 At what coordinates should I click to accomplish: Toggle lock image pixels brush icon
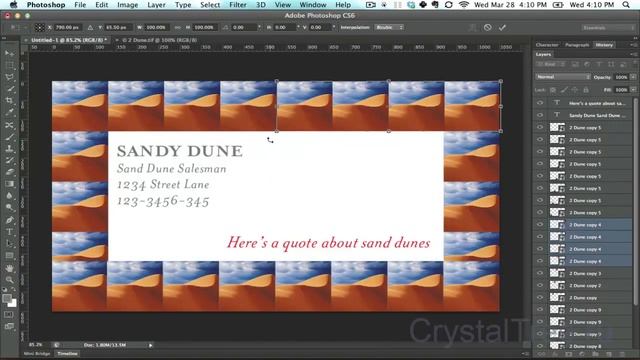point(564,90)
